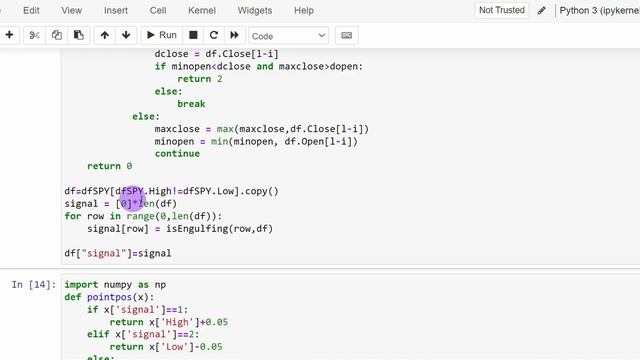
Task: Open the Kernel menu
Action: coord(202,10)
